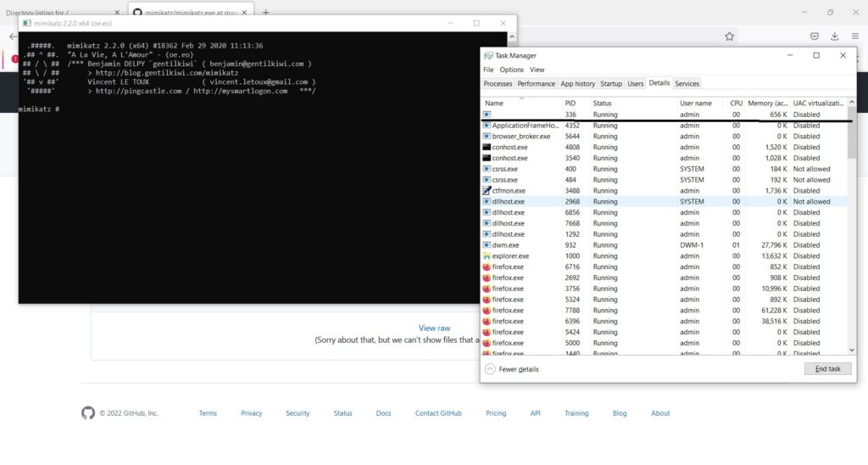Switch to the Performance tab
This screenshot has height=465, width=868.
point(536,84)
